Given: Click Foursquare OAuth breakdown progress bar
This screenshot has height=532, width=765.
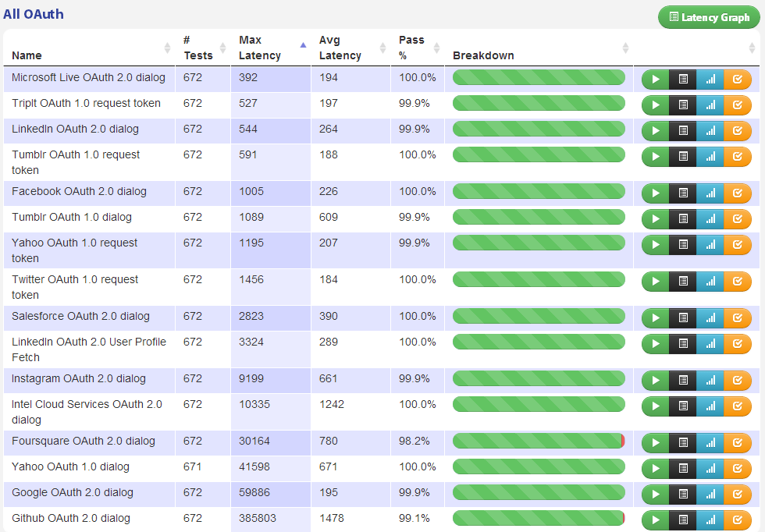Looking at the screenshot, I should point(539,441).
